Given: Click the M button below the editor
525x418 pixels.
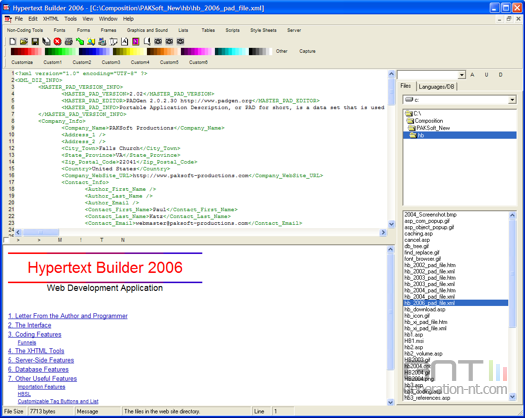Looking at the screenshot, I should point(60,240).
